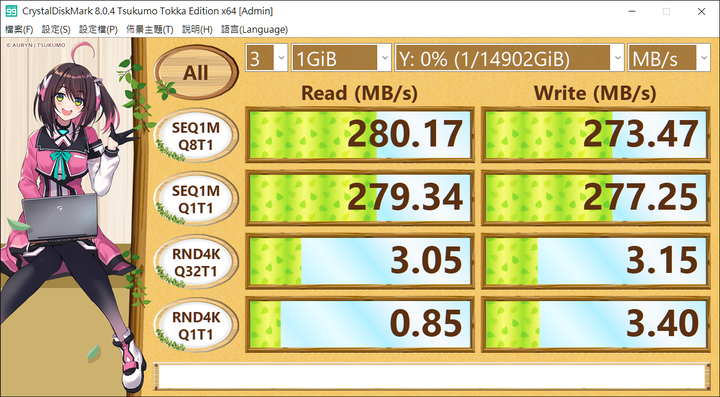Select the RND4K Q32T1 write result 3.15
Viewport: 720px width, 397px height.
[596, 261]
